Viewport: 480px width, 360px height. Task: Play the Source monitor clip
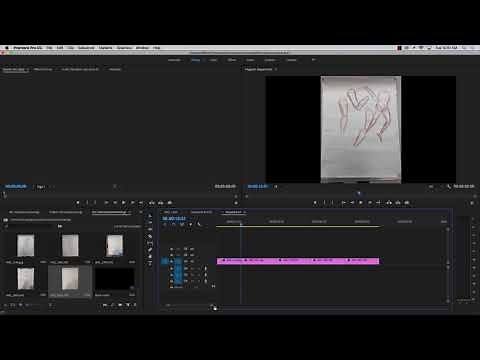(124, 203)
